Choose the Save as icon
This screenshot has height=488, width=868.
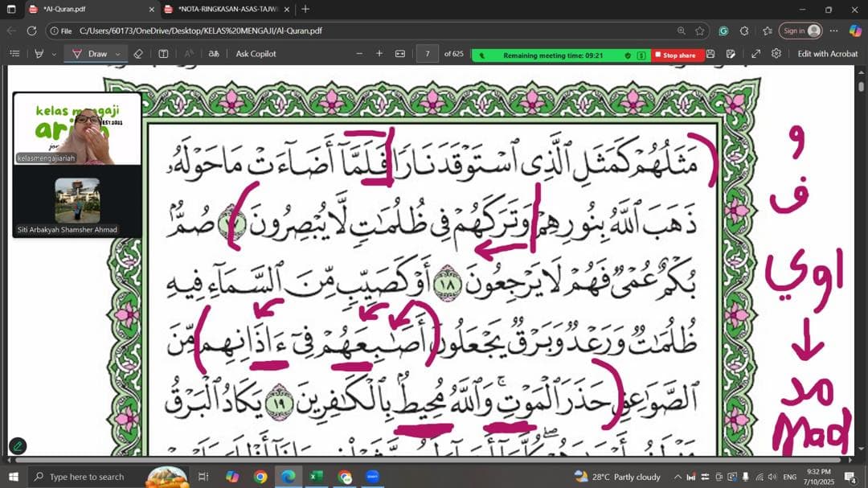(731, 54)
